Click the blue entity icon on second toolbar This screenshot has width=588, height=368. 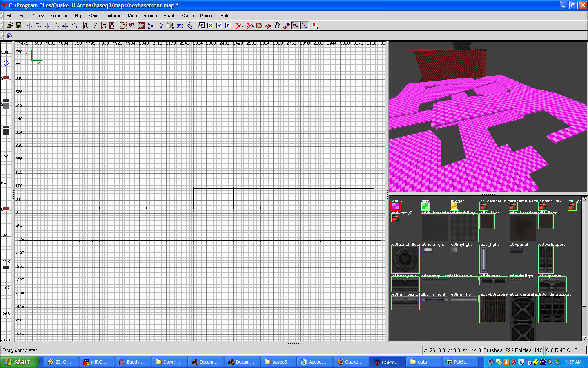click(x=9, y=36)
